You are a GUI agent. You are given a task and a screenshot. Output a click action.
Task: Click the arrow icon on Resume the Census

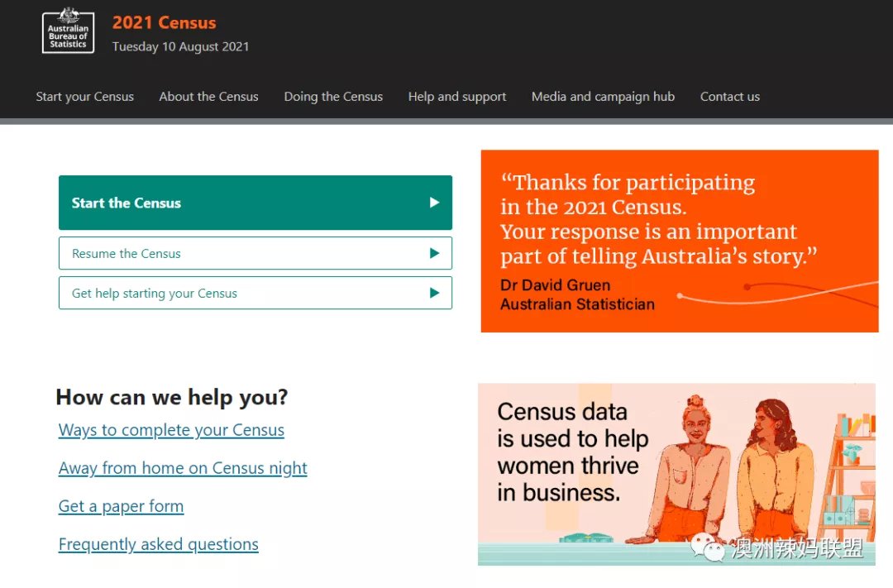(434, 253)
